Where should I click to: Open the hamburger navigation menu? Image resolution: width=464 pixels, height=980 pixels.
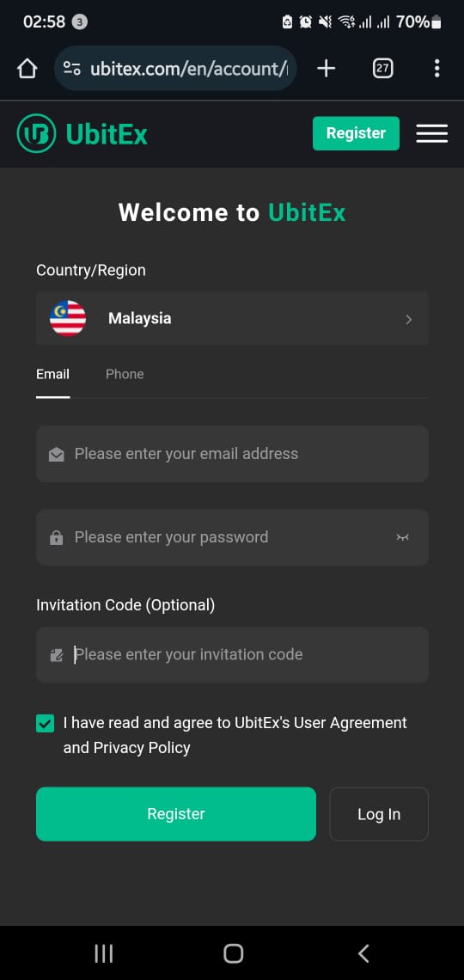pyautogui.click(x=432, y=133)
